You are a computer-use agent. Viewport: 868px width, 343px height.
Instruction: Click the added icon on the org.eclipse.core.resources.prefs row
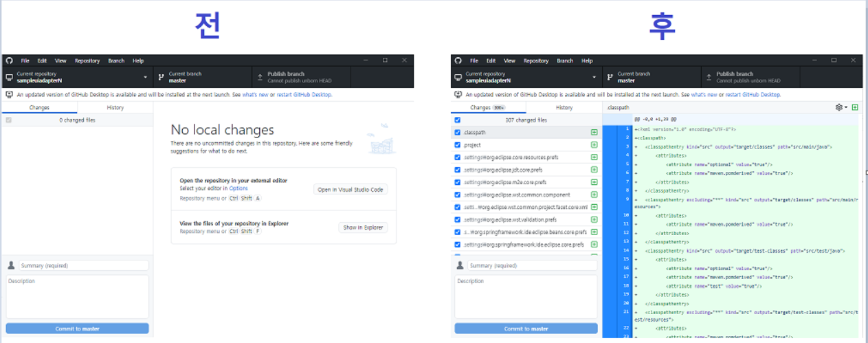click(x=594, y=157)
